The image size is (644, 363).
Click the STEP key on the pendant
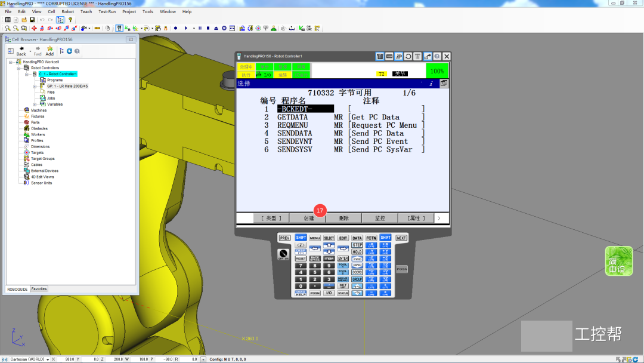pos(357,245)
